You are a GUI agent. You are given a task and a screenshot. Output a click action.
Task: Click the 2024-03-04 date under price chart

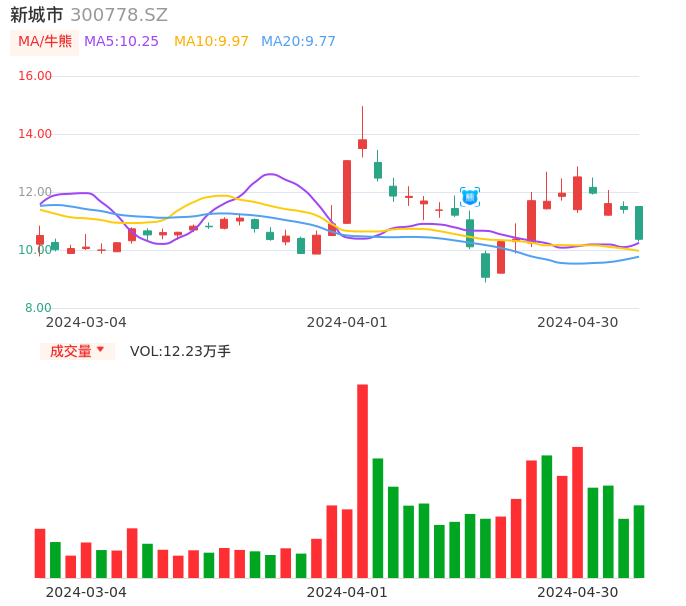pyautogui.click(x=86, y=322)
